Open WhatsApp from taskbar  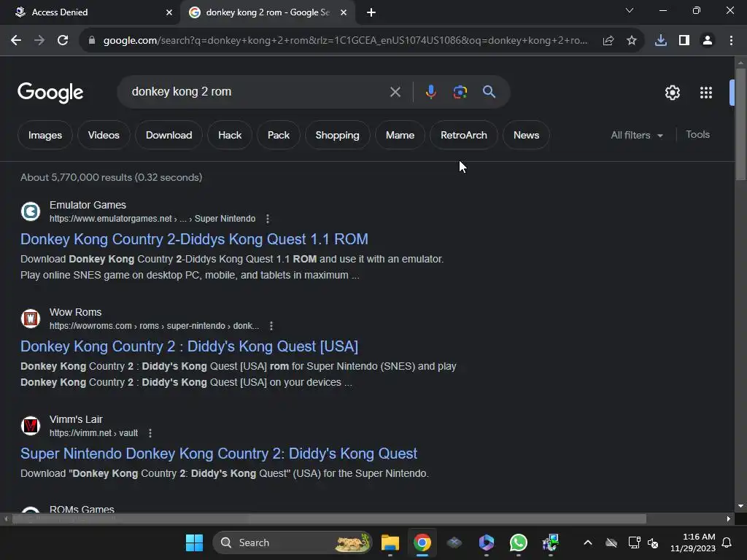[x=519, y=542]
